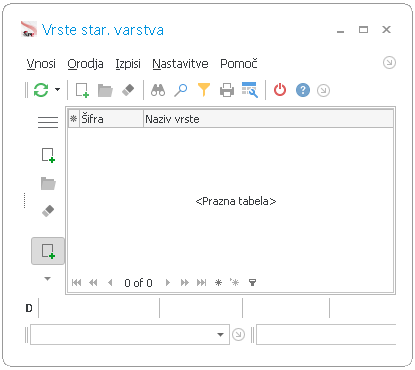Click the asterisk indicator column header
The image size is (415, 370).
(x=74, y=119)
